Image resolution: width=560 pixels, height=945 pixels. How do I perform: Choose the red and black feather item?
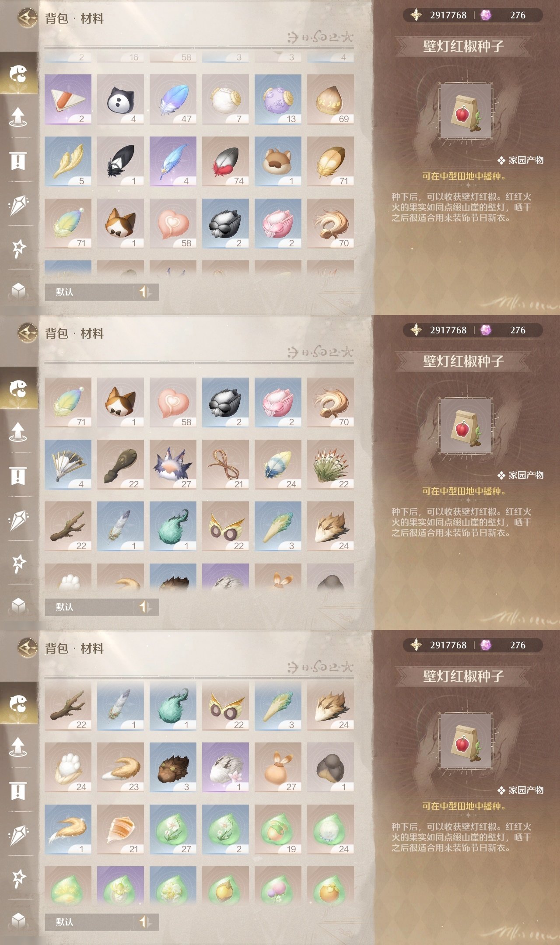tap(225, 161)
